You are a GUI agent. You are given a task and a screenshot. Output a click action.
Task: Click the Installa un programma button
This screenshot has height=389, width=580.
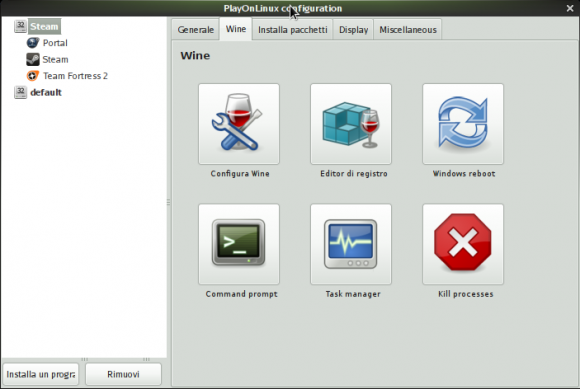[x=41, y=374]
